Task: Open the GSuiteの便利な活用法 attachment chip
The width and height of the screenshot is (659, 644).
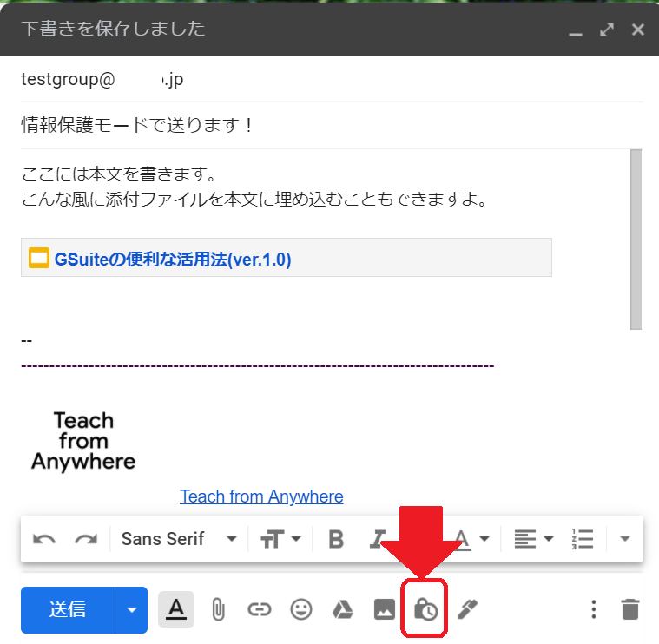Action: pos(287,258)
